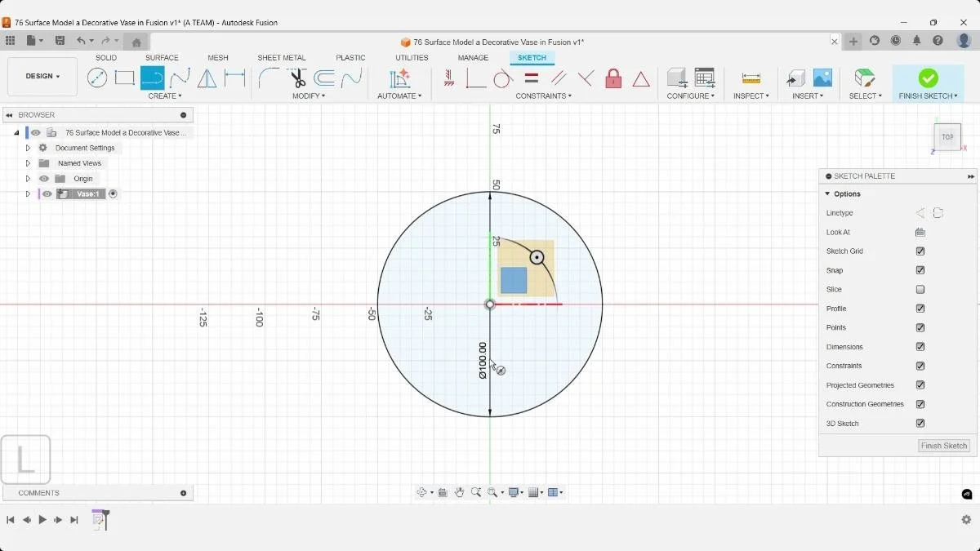Apply the Fix/Unfix lock constraint
Viewport: 980px width, 551px height.
click(613, 78)
